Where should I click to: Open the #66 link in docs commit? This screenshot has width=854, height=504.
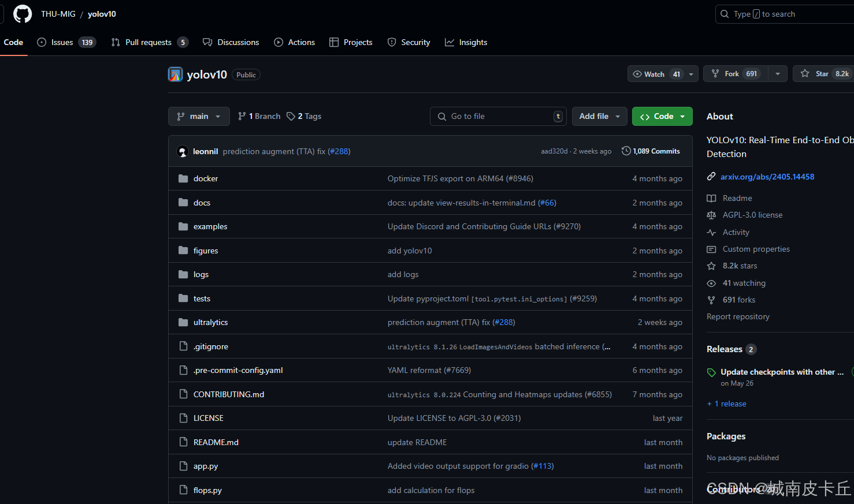[x=547, y=203]
